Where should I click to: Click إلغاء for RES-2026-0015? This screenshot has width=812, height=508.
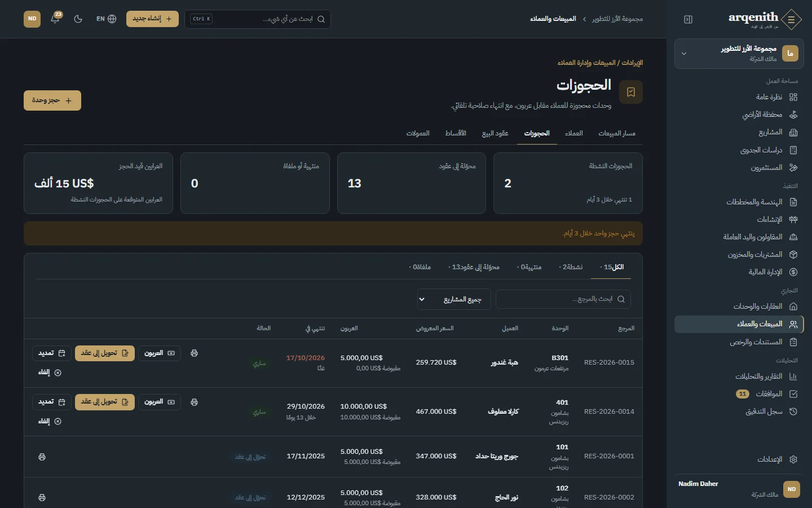point(50,373)
